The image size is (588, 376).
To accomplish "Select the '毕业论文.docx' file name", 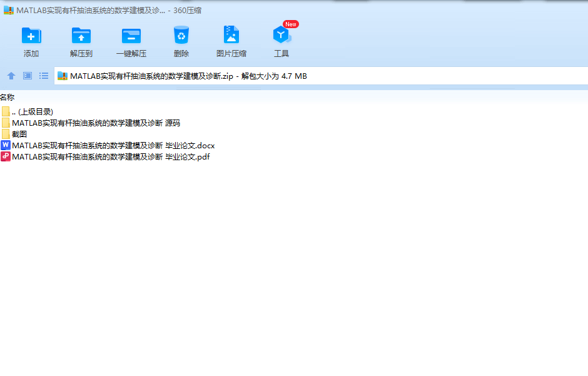I will [x=113, y=145].
